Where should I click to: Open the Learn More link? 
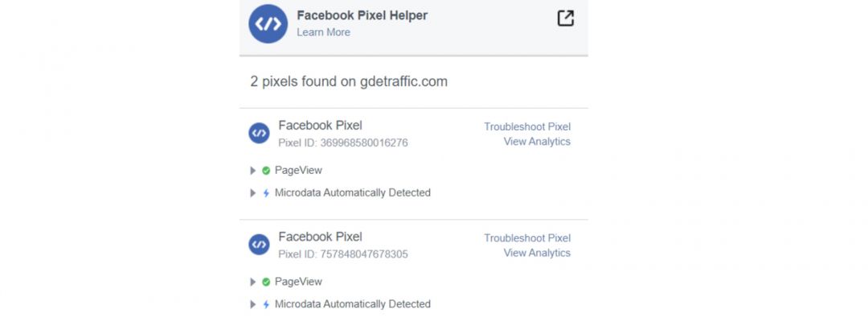323,32
